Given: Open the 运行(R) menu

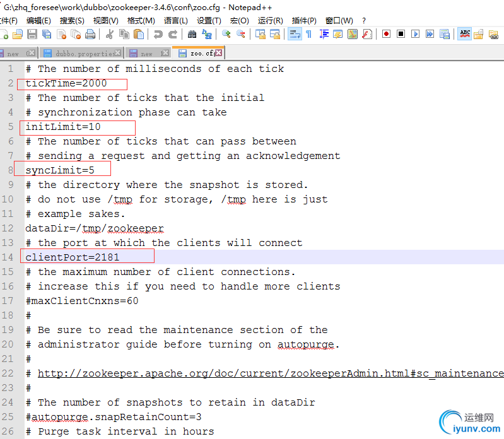Looking at the screenshot, I should pos(271,21).
